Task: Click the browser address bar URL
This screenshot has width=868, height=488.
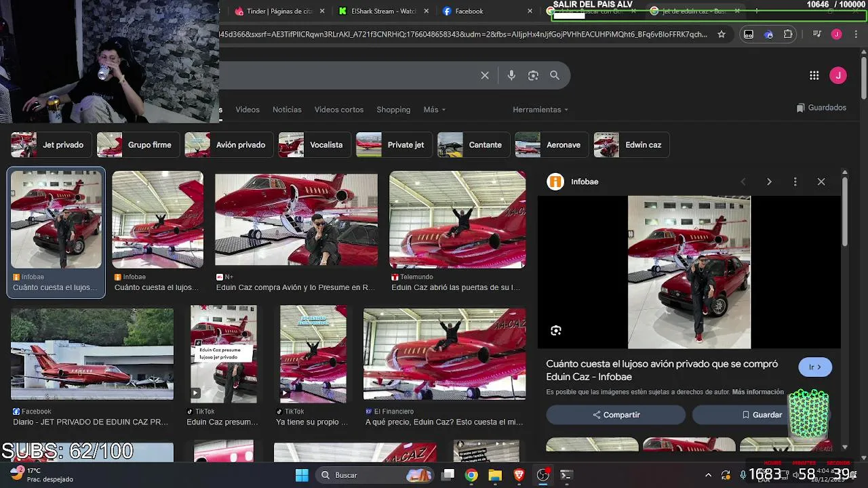Action: pyautogui.click(x=463, y=34)
